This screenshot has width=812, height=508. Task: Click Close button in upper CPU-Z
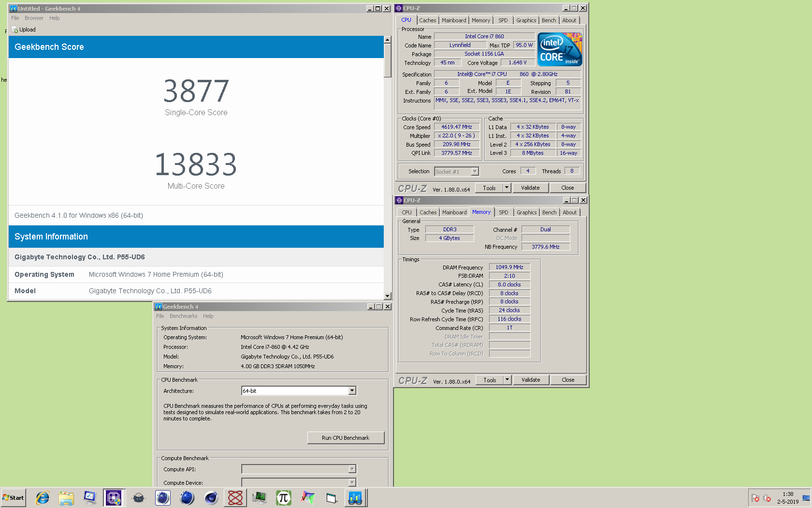(567, 188)
